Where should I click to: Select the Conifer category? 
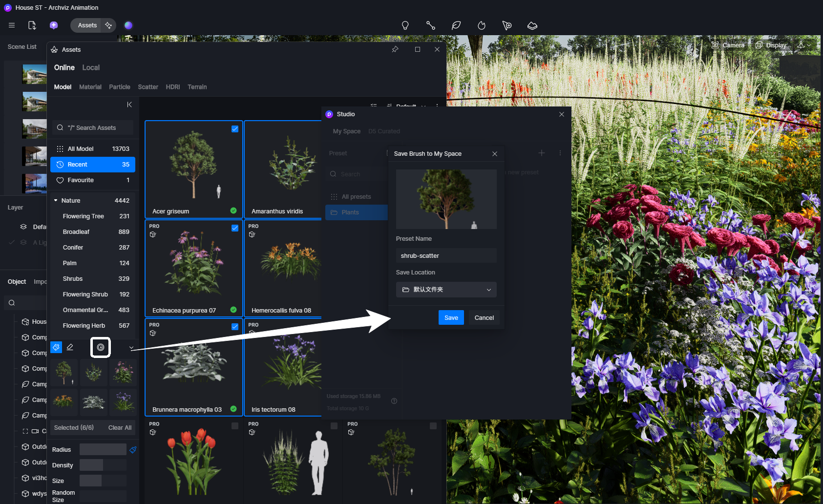[93, 248]
